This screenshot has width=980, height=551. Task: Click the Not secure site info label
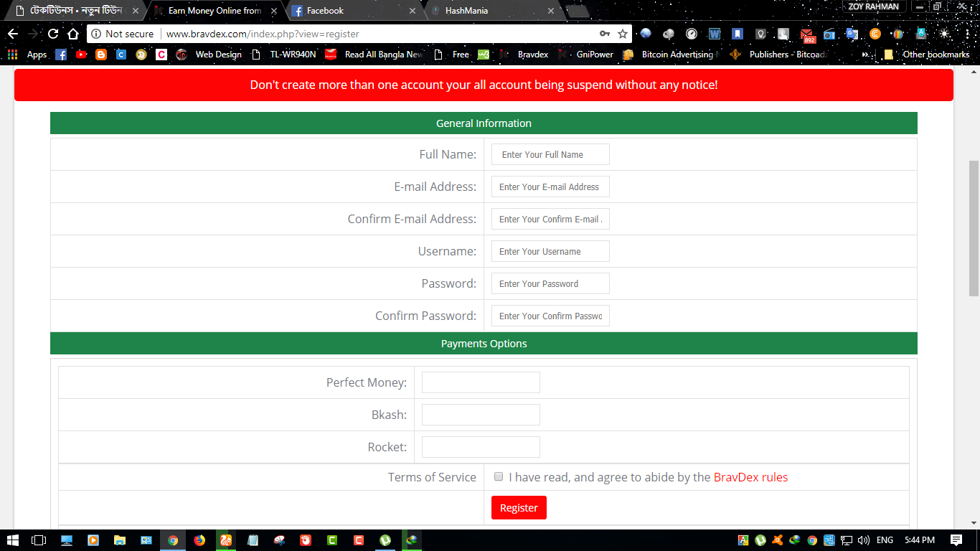coord(123,34)
